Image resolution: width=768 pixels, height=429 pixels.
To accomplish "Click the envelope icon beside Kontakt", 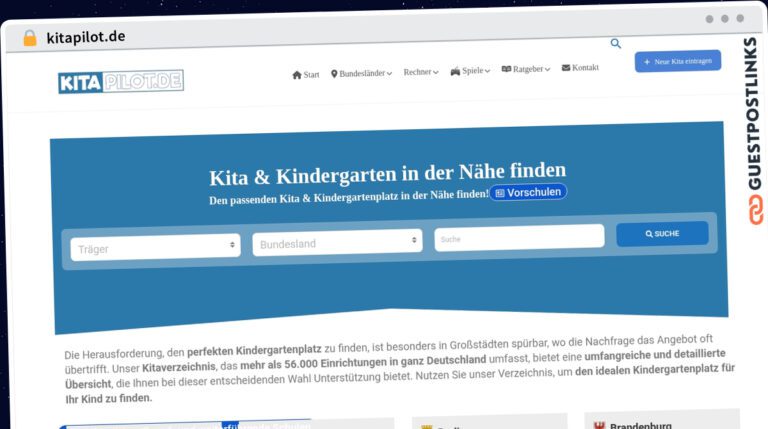I will 566,68.
